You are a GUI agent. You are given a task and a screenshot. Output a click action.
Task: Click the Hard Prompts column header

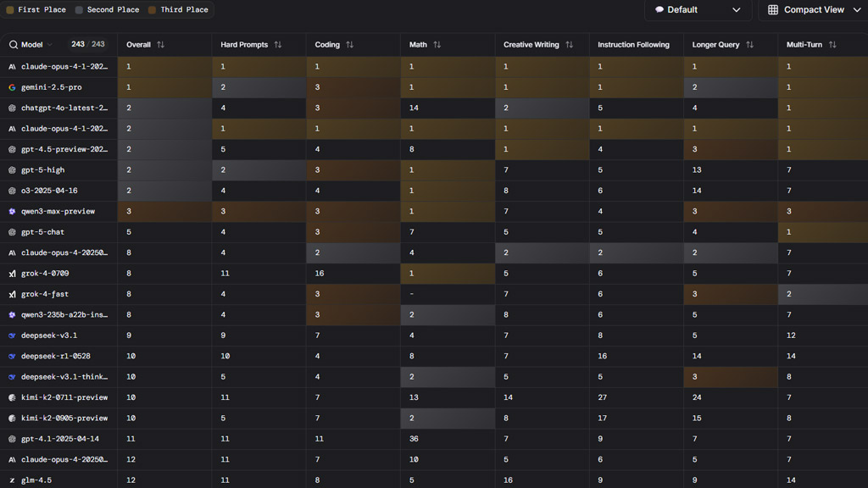coord(244,45)
